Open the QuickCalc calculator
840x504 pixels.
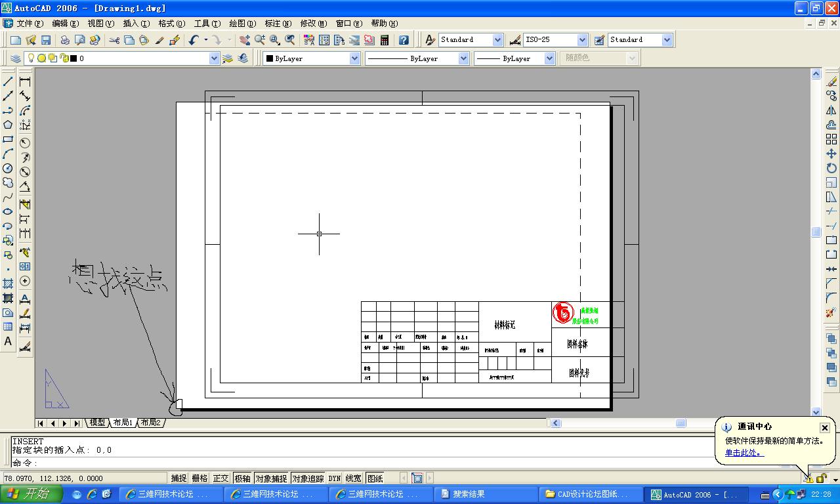point(385,40)
